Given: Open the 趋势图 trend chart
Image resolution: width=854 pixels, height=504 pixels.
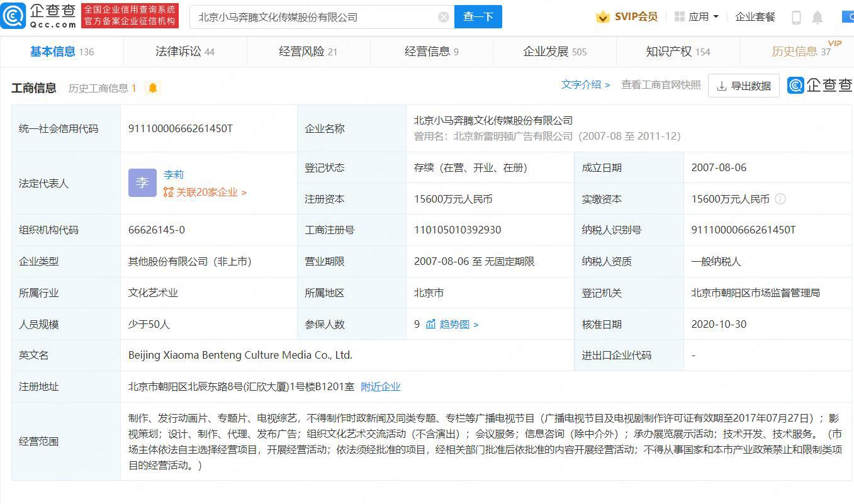Looking at the screenshot, I should [452, 325].
